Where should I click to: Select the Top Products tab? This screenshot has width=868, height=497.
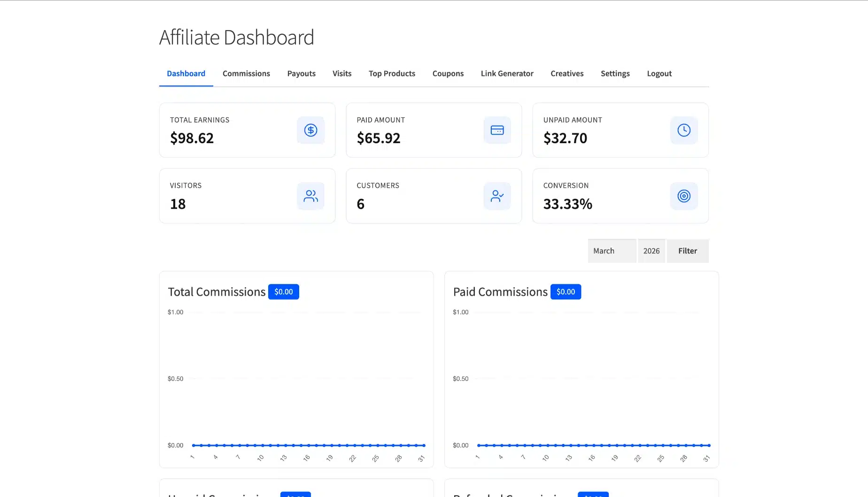392,74
